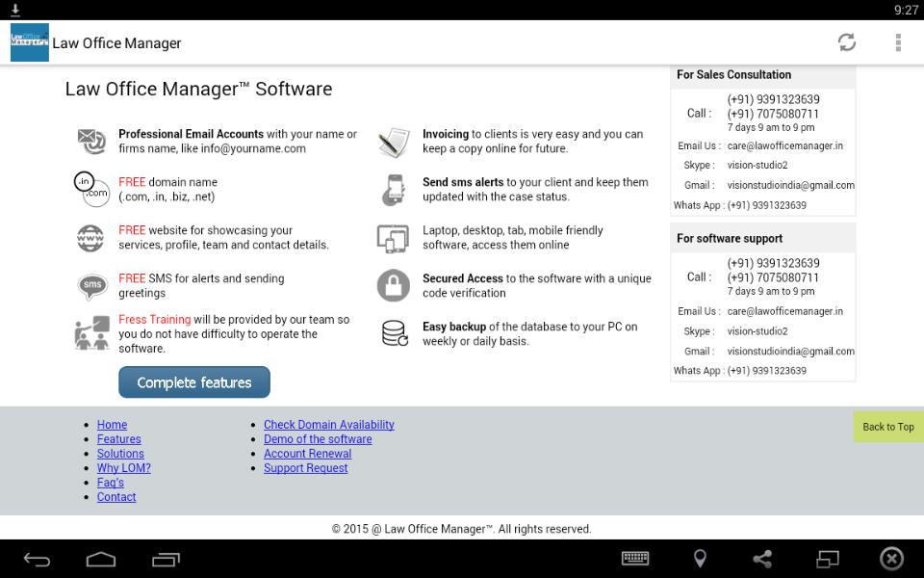Open the Why LOM? footer link
This screenshot has width=924, height=578.
click(124, 468)
